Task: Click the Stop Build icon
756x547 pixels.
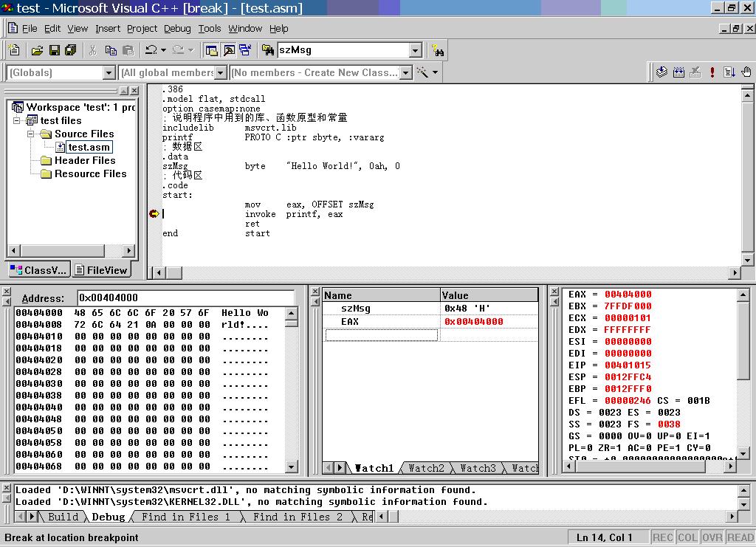Action: (x=695, y=72)
